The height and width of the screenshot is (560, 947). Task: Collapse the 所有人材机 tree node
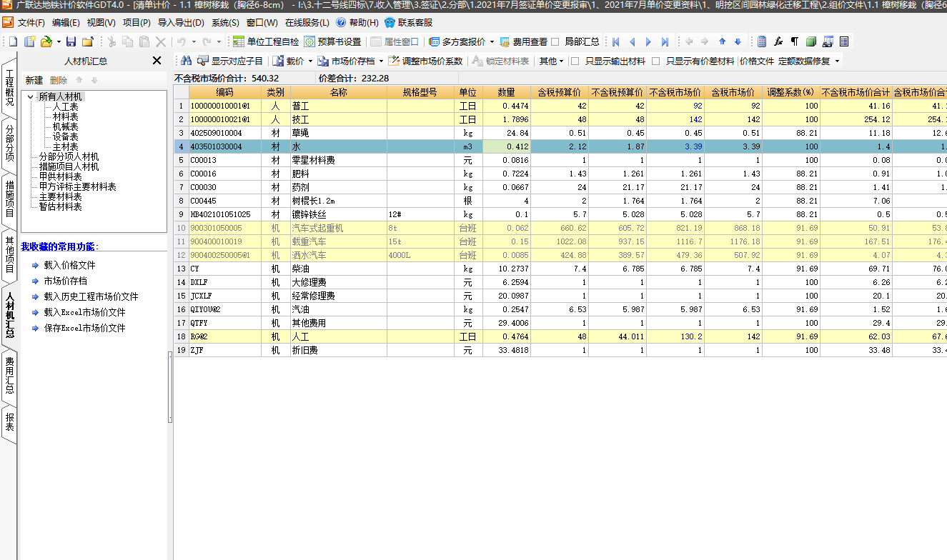tap(31, 96)
